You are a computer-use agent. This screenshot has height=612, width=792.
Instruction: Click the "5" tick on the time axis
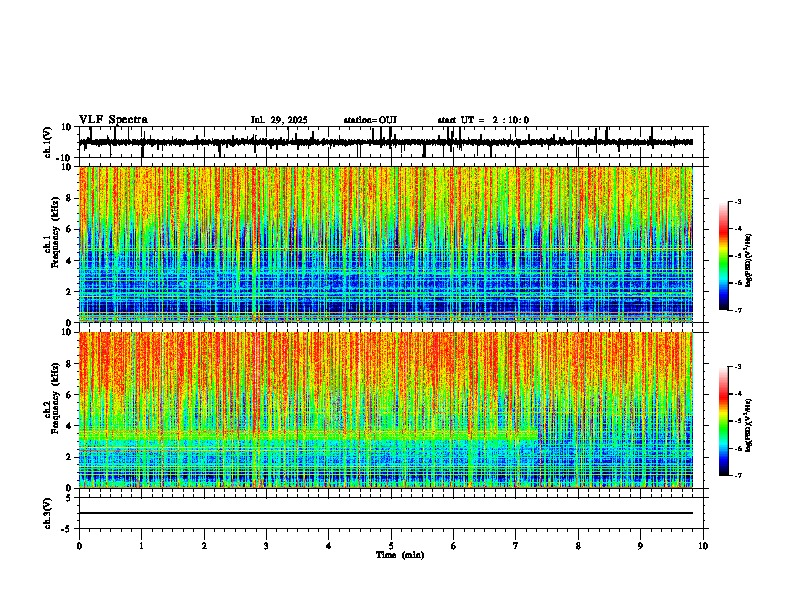click(x=391, y=546)
